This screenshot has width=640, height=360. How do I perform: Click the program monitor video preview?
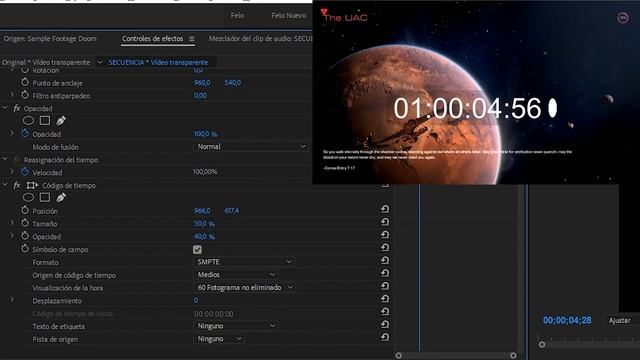click(x=476, y=92)
